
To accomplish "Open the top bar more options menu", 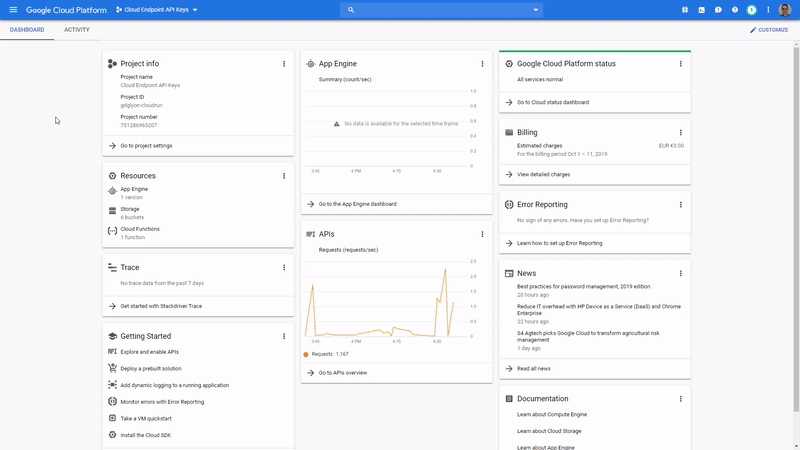I will 768,10.
